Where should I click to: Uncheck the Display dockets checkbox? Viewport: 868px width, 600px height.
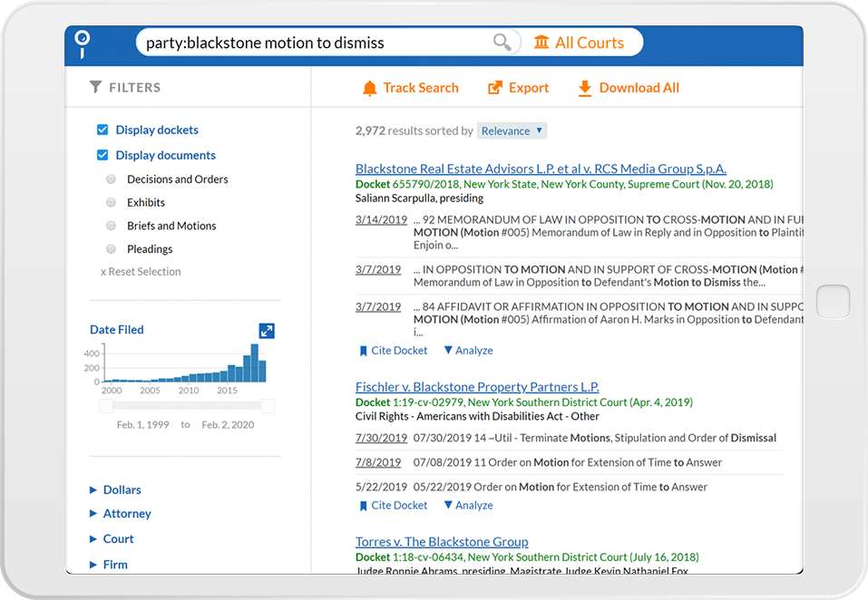(x=102, y=130)
